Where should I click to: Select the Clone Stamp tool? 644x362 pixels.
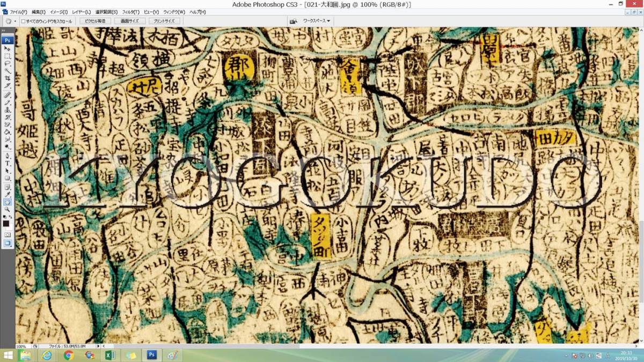pyautogui.click(x=8, y=109)
